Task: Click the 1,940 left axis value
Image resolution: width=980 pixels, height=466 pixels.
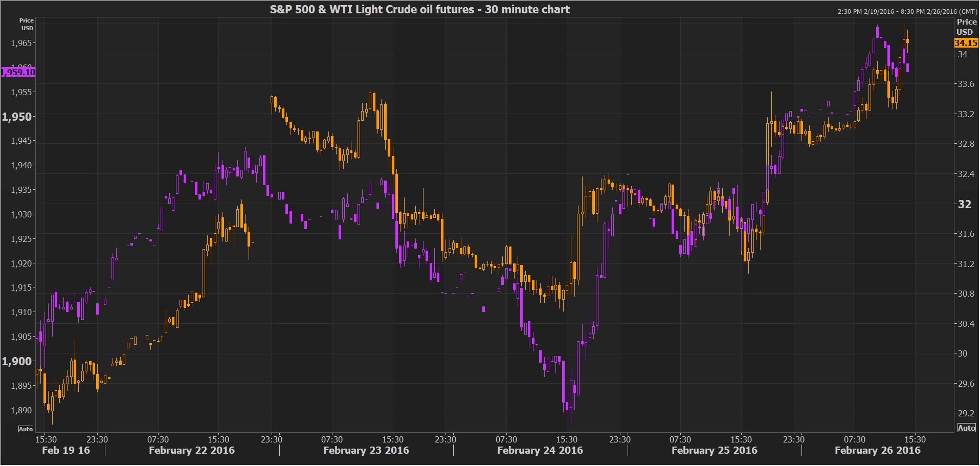Action: (21, 165)
